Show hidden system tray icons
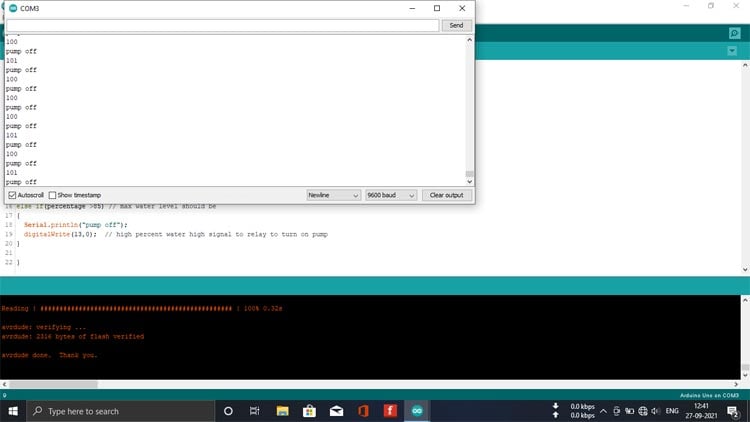Screen dimensions: 750x422 click(x=602, y=410)
